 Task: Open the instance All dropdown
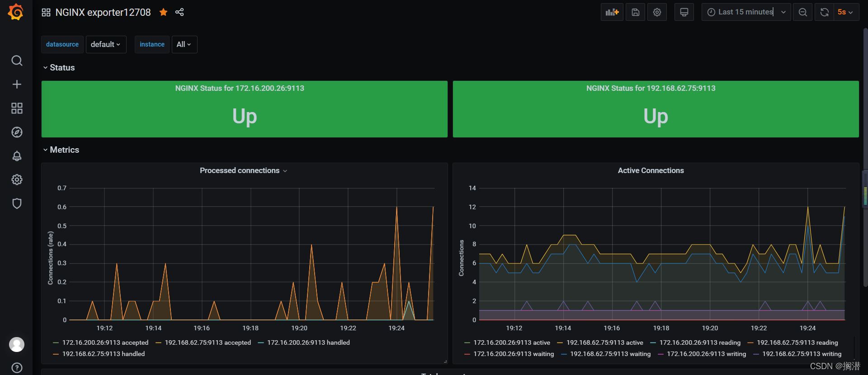pyautogui.click(x=184, y=44)
